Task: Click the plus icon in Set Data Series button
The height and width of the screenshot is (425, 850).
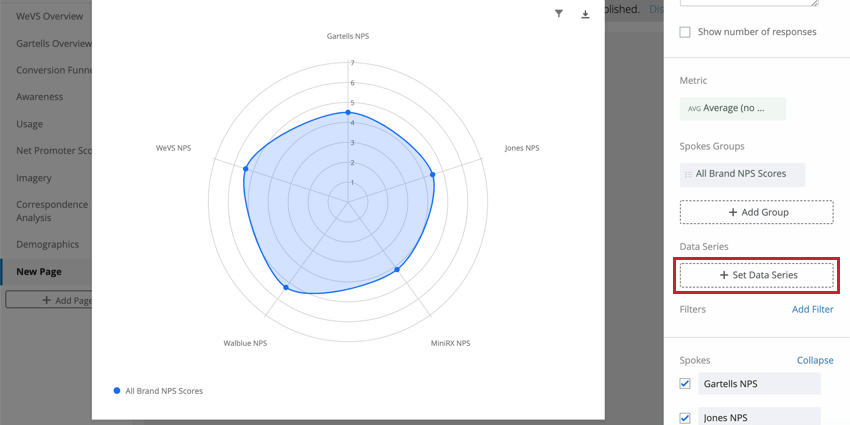Action: (x=724, y=275)
